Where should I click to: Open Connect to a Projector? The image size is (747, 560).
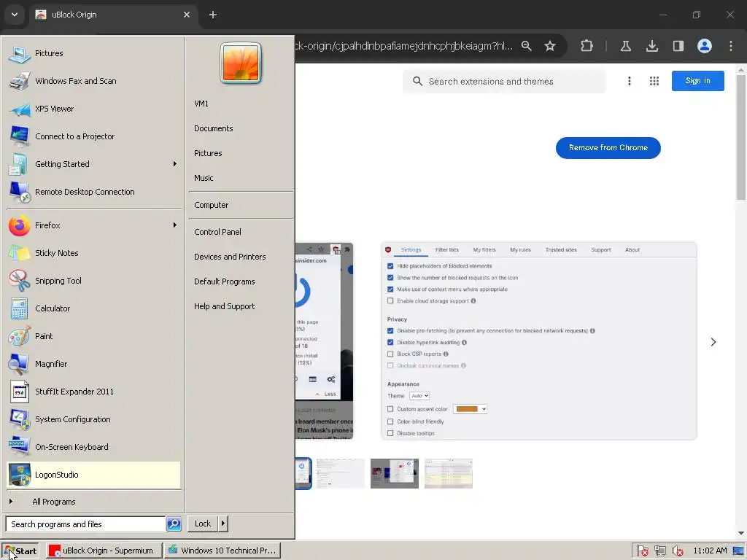coord(94,136)
